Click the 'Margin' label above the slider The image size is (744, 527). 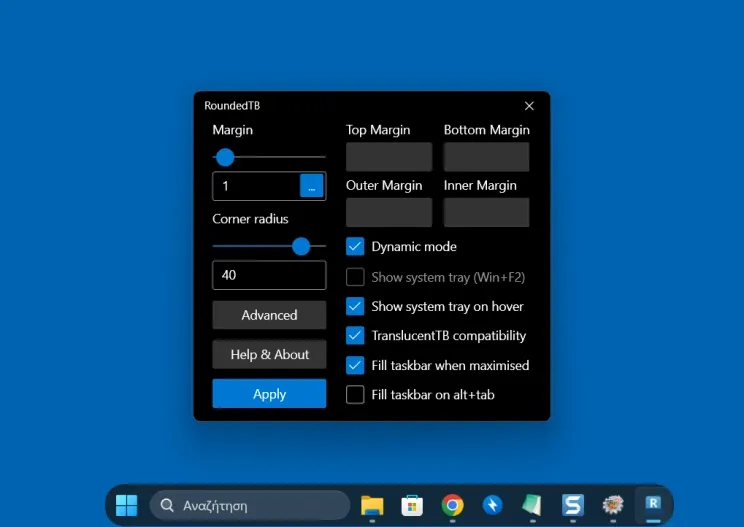point(232,130)
